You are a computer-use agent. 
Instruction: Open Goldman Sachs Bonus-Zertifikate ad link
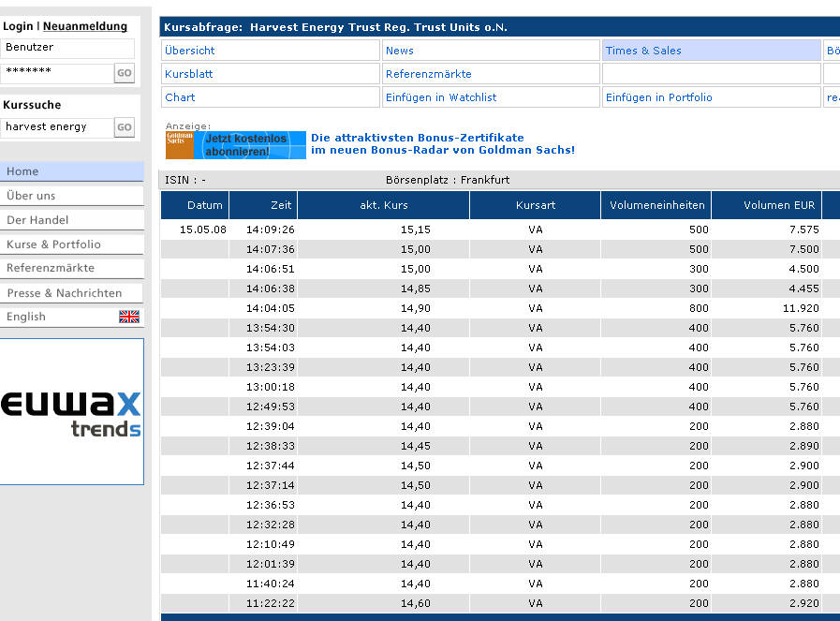point(443,144)
